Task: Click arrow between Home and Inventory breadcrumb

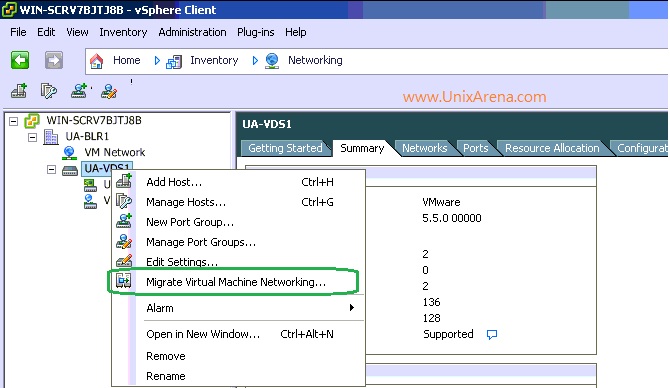Action: (x=157, y=61)
